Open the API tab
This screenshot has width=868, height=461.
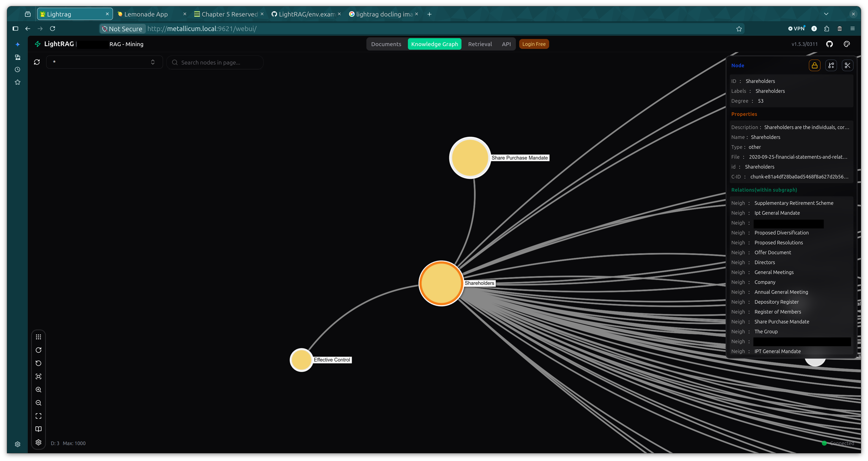[506, 44]
